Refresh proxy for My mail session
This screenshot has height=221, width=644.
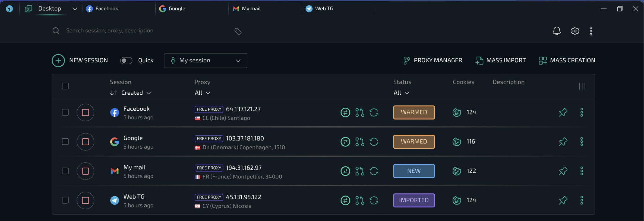[x=374, y=171]
